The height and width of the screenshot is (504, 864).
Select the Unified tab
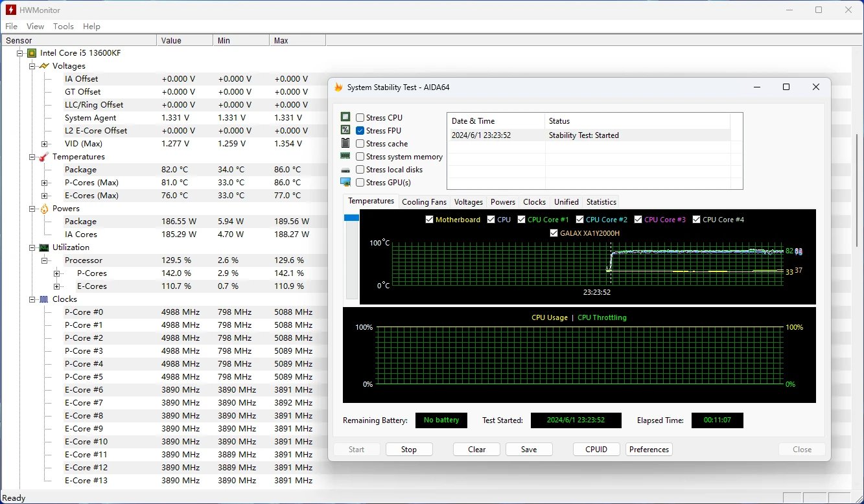pyautogui.click(x=566, y=202)
